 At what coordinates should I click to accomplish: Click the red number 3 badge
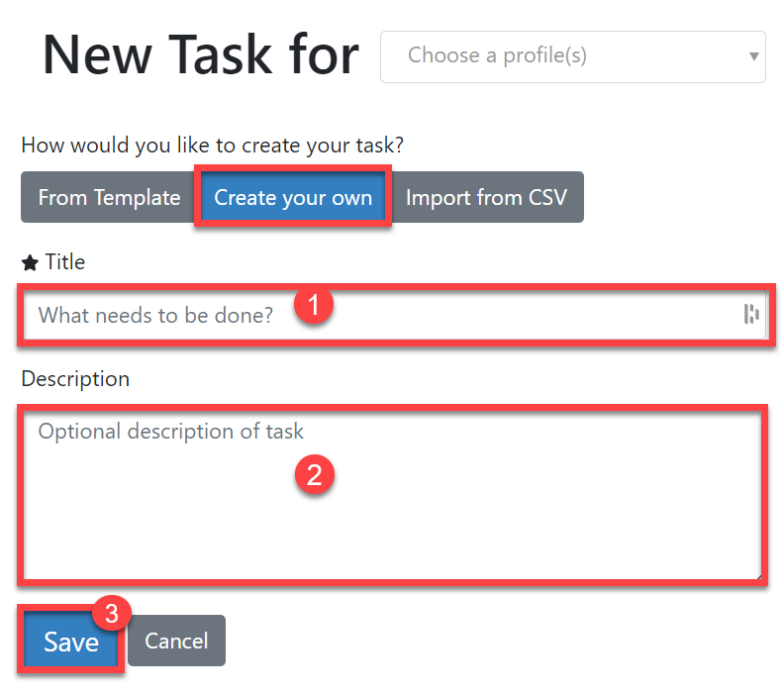pos(111,614)
